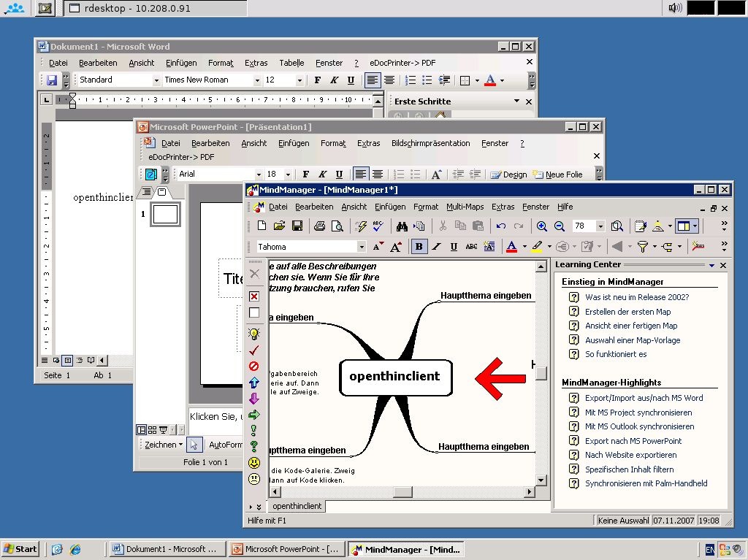The image size is (748, 560).
Task: Open PowerPoint font size dropdown showing 18
Action: point(288,174)
